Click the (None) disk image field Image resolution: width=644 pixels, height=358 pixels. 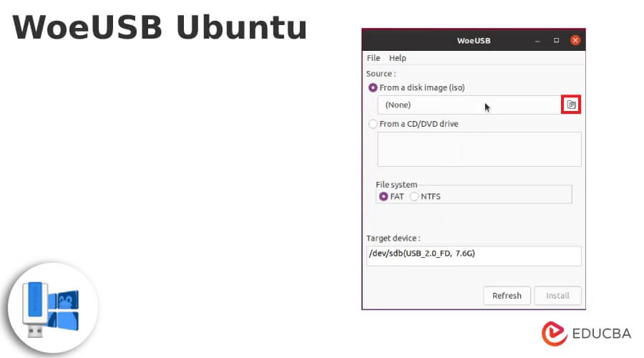coord(469,105)
